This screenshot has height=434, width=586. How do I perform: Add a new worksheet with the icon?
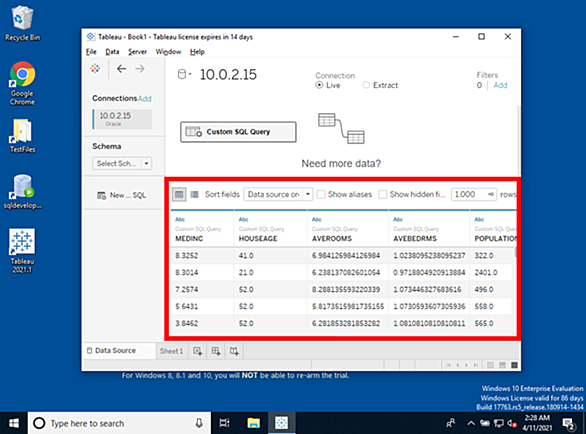[x=197, y=351]
